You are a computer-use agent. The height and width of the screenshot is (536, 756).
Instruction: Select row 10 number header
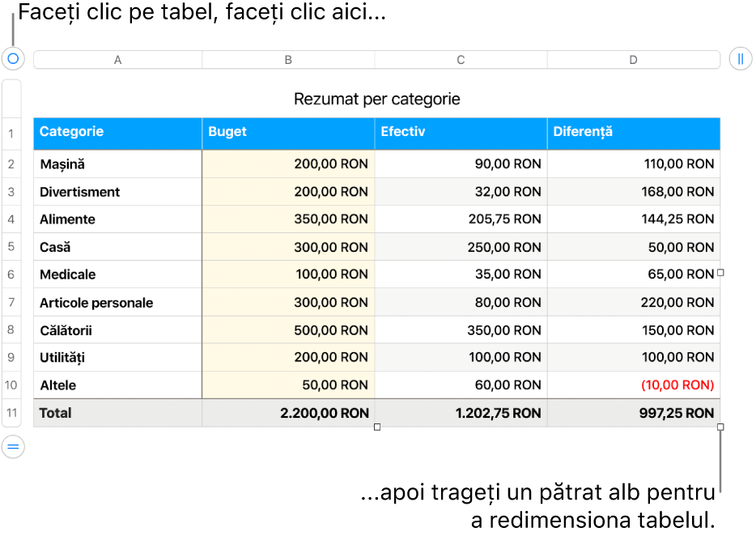tap(11, 385)
